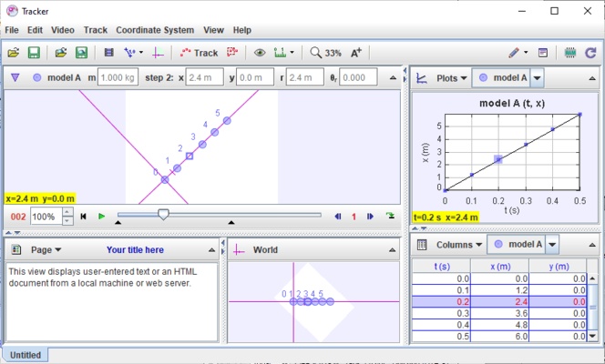Expand the Page view dropdown

point(46,249)
